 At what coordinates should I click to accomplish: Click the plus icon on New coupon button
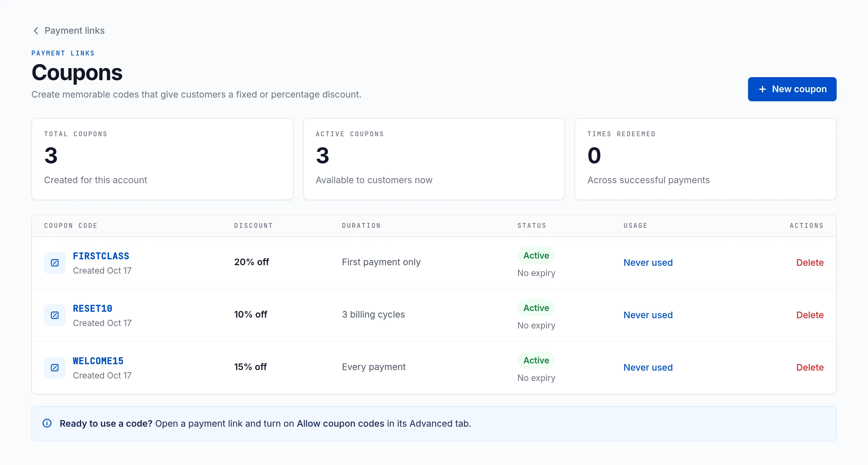762,89
